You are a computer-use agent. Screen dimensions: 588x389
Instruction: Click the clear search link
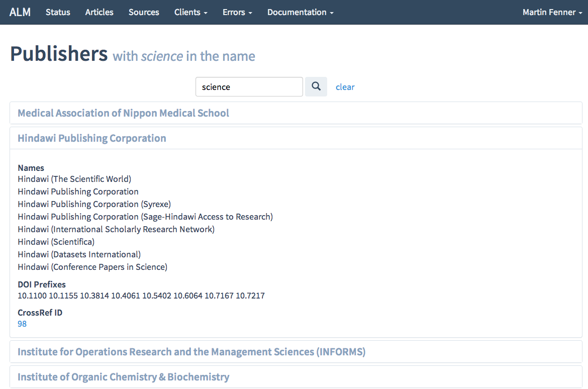pyautogui.click(x=345, y=87)
